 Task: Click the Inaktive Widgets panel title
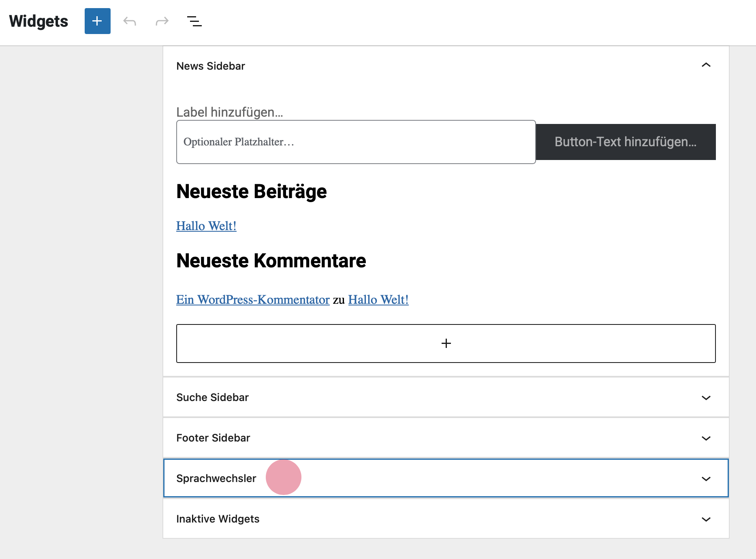click(x=218, y=519)
